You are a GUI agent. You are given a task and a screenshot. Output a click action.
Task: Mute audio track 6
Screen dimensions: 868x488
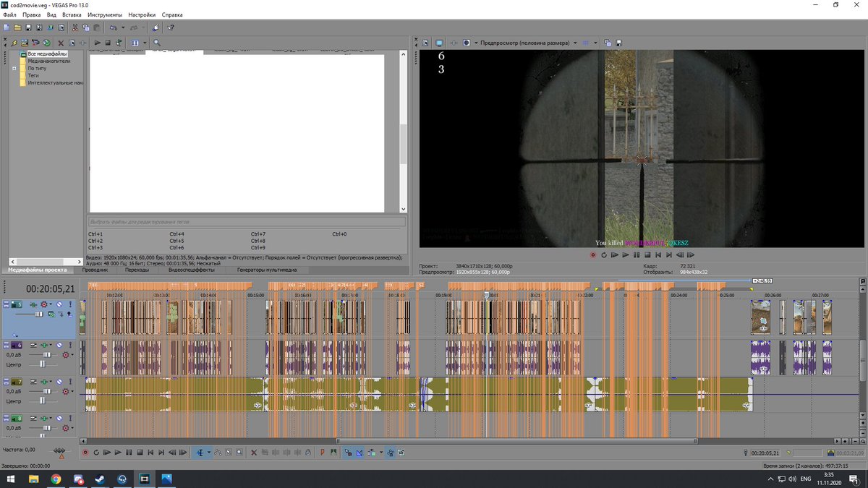click(59, 345)
